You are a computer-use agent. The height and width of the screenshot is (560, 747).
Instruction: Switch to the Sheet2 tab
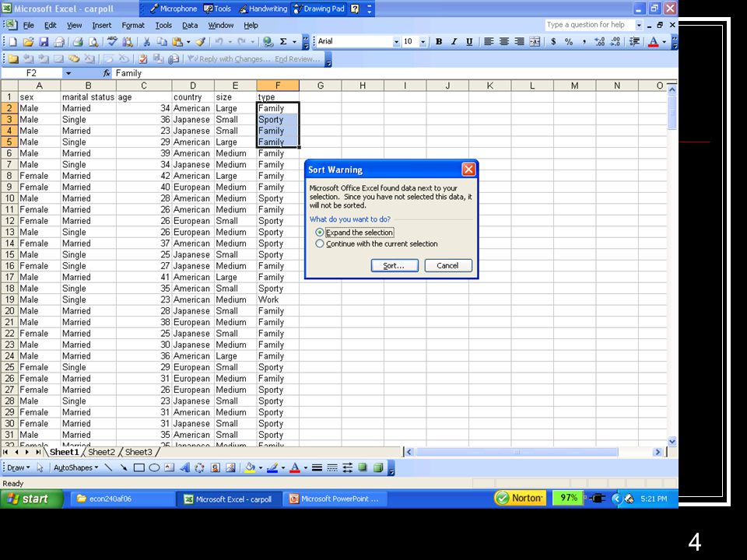pos(101,452)
